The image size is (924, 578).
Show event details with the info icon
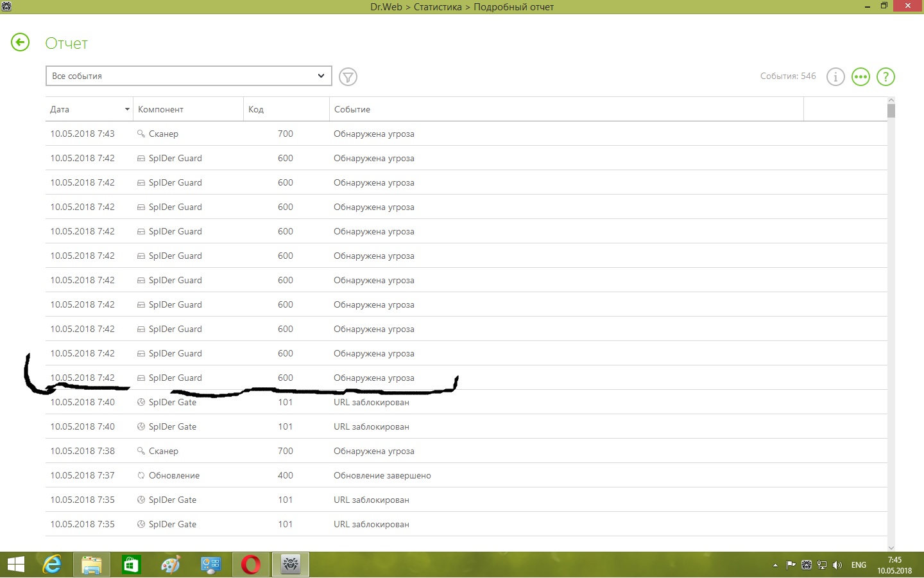point(835,77)
